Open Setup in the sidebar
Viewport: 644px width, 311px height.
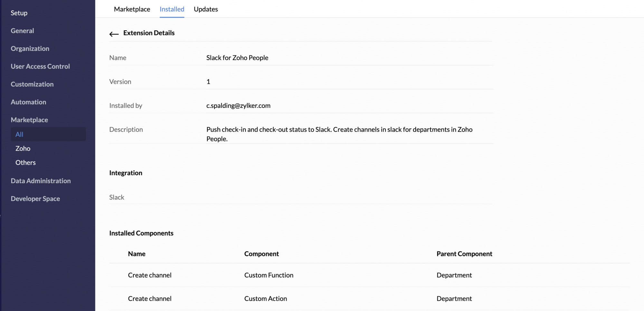[19, 13]
